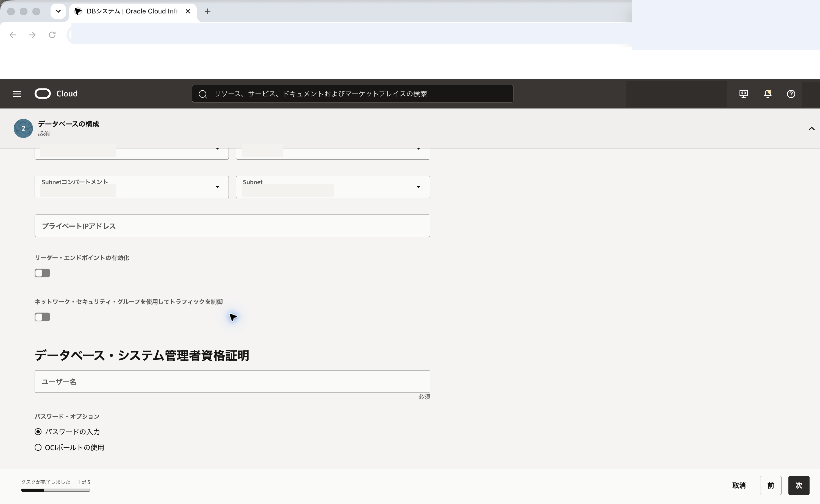
Task: Open the notifications bell
Action: (768, 94)
